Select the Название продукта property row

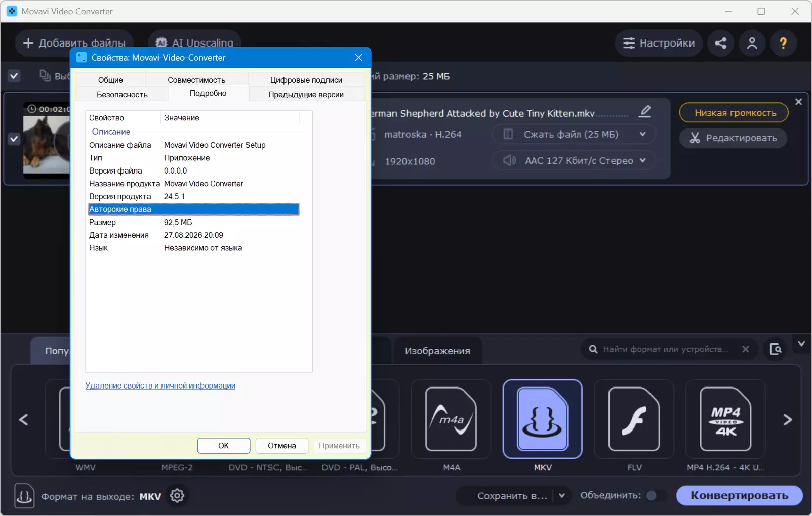tap(193, 184)
